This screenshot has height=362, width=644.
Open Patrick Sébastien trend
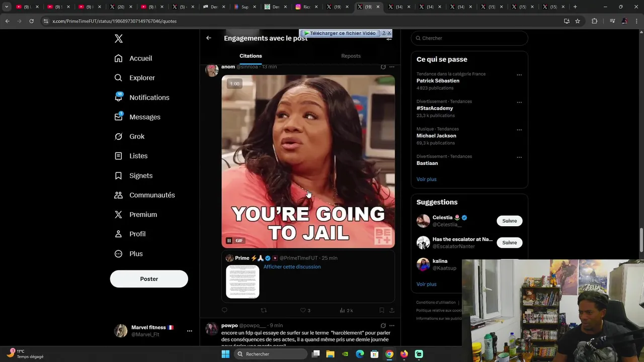pyautogui.click(x=438, y=81)
